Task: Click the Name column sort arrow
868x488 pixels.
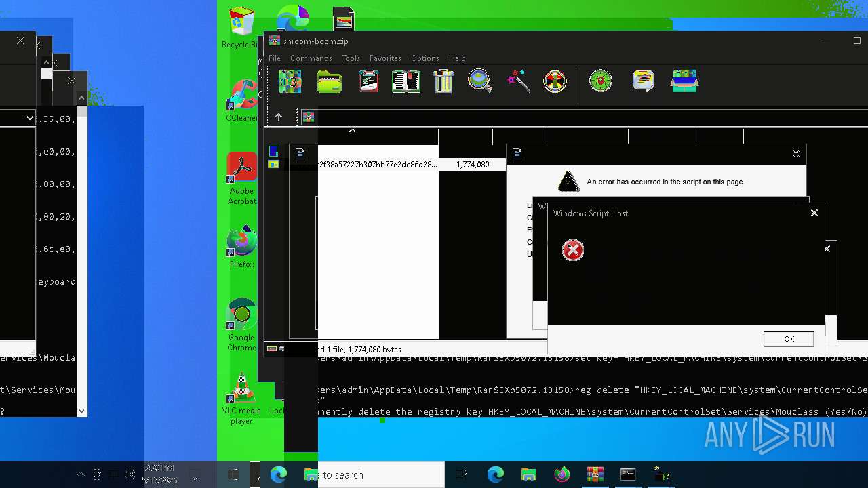Action: (x=352, y=130)
